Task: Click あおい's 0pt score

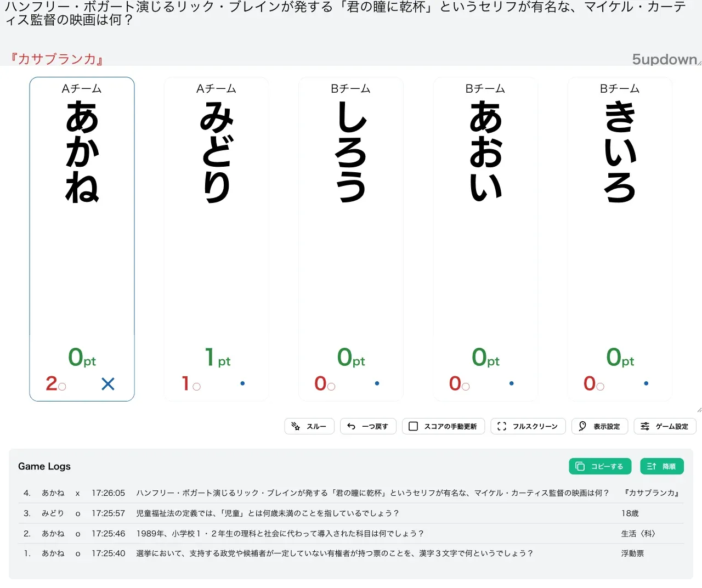Action: click(x=485, y=358)
